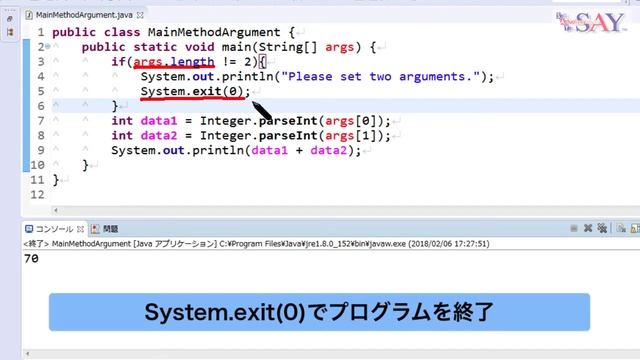The width and height of the screenshot is (640, 360).
Task: Click variable 'data2' declaration on line 8
Action: click(159, 136)
